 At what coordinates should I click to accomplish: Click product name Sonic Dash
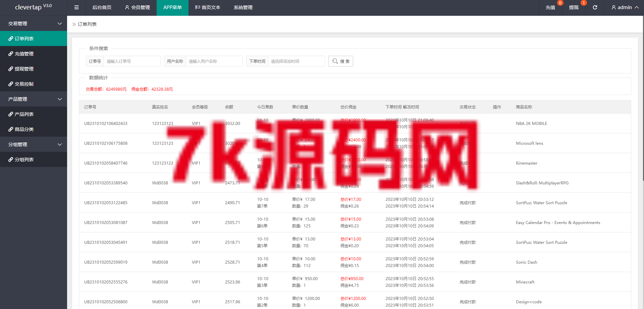tap(526, 262)
